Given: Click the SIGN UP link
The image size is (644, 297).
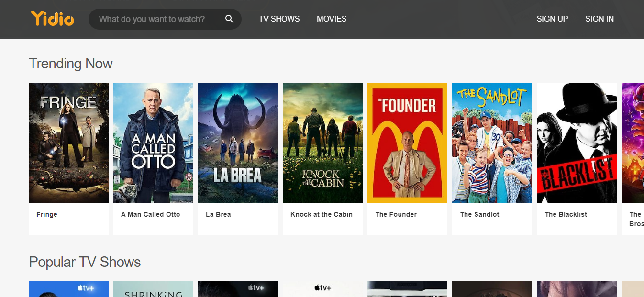Looking at the screenshot, I should tap(552, 19).
